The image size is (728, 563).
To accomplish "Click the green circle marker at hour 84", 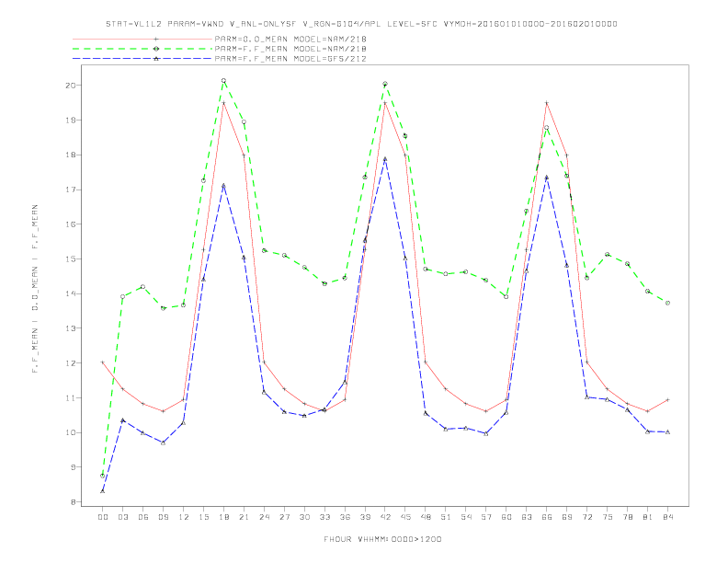I will (x=668, y=303).
